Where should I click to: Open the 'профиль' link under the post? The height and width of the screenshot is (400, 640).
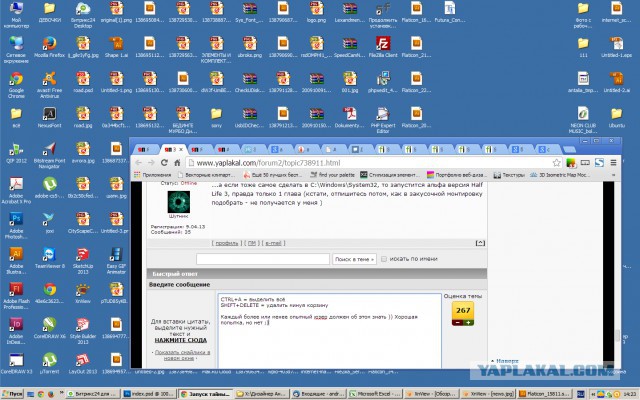coord(227,243)
